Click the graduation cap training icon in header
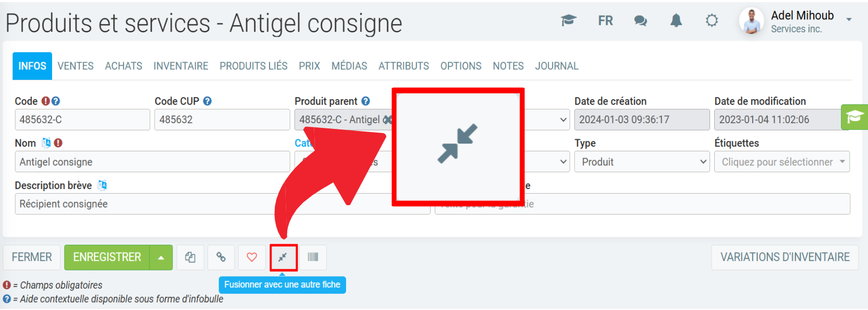868x310 pixels. (x=569, y=21)
